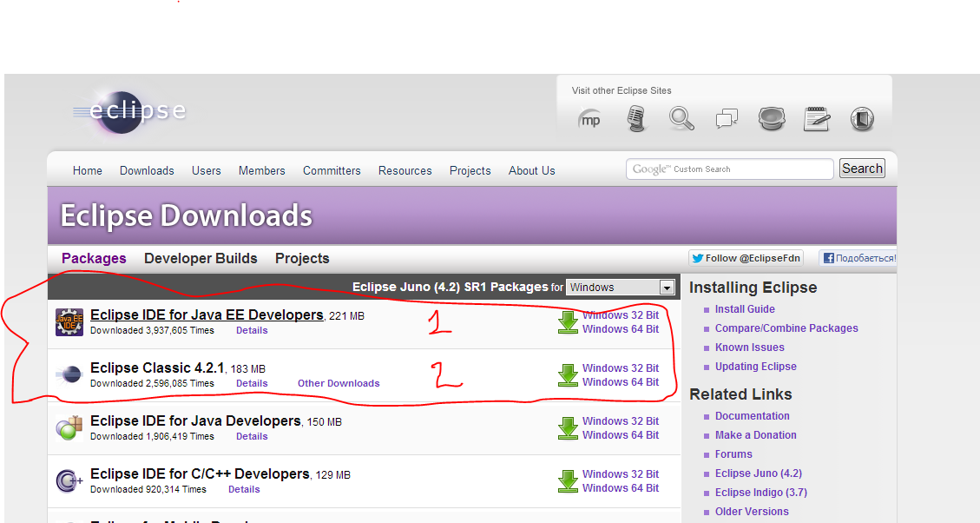Open Other Downloads for Eclipse Classic

coord(339,383)
